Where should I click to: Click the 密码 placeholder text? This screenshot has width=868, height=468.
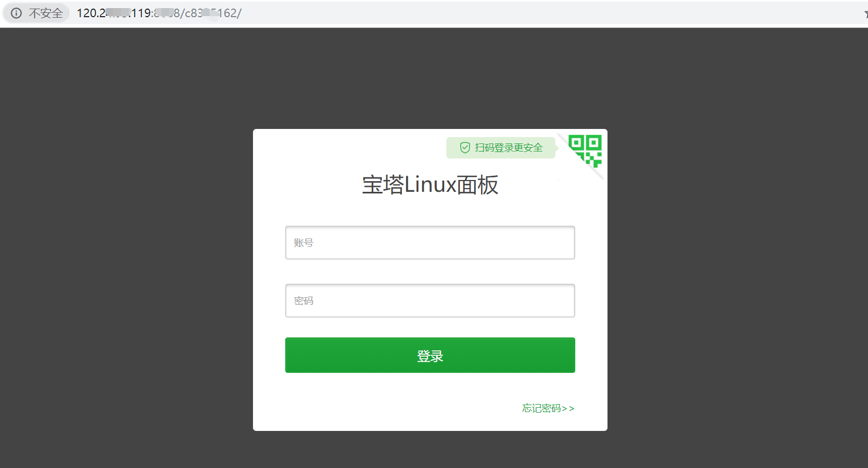coord(303,301)
